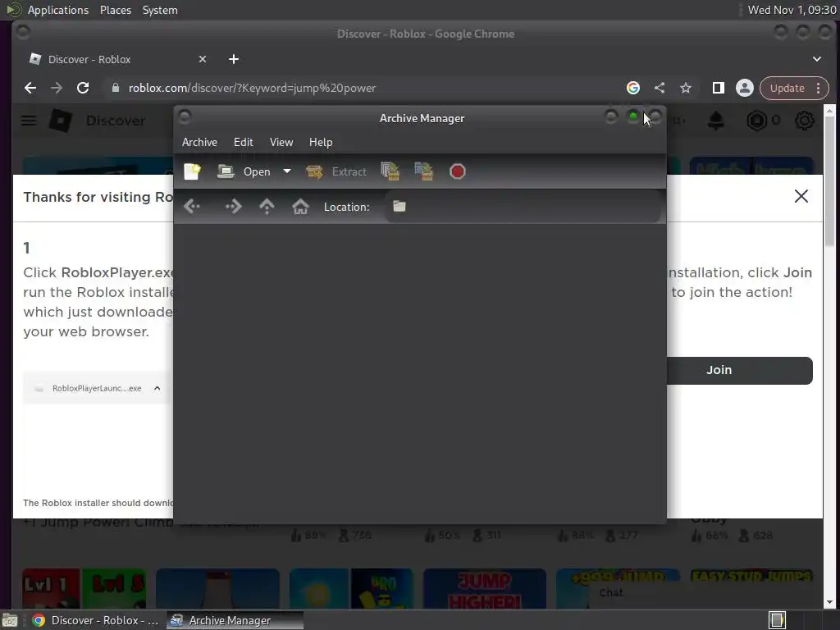Viewport: 840px width, 630px height.
Task: Maximize the Archive Manager window
Action: [633, 116]
